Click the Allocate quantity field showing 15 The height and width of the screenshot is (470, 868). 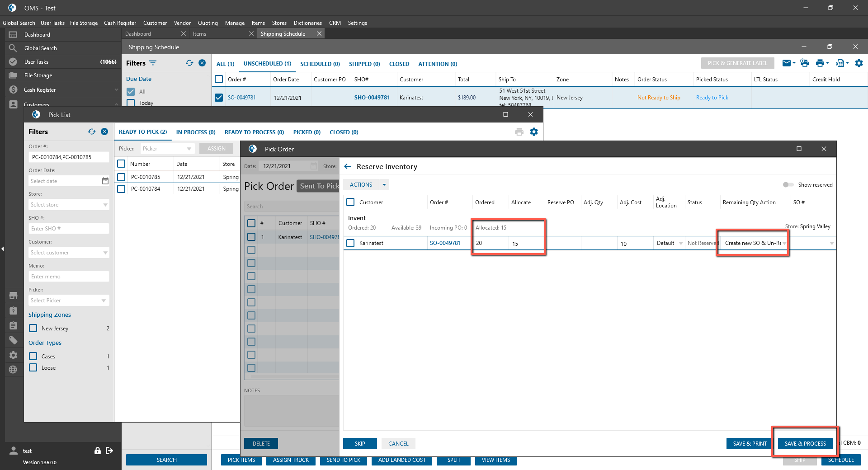click(x=526, y=243)
